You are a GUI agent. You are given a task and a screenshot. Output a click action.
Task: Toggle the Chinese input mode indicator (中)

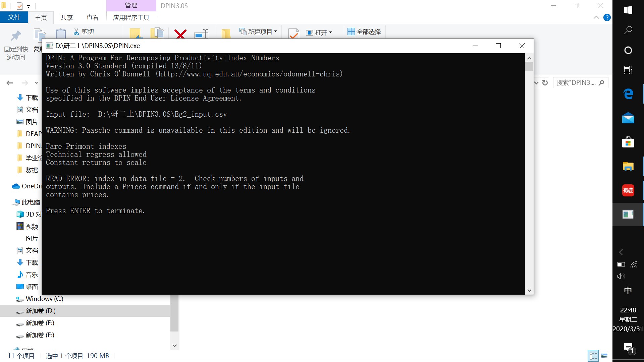tap(628, 290)
